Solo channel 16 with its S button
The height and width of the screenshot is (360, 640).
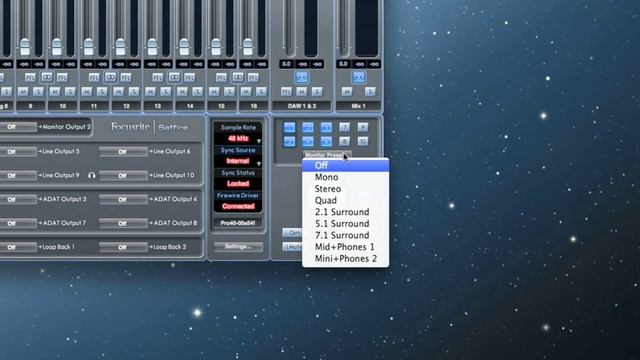click(261, 92)
